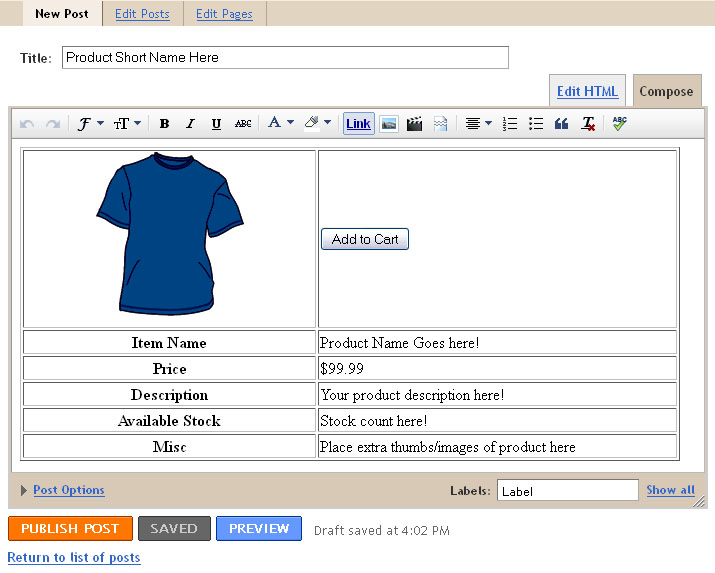
Task: Click 'Place extra thumbs/images' text
Action: [447, 447]
